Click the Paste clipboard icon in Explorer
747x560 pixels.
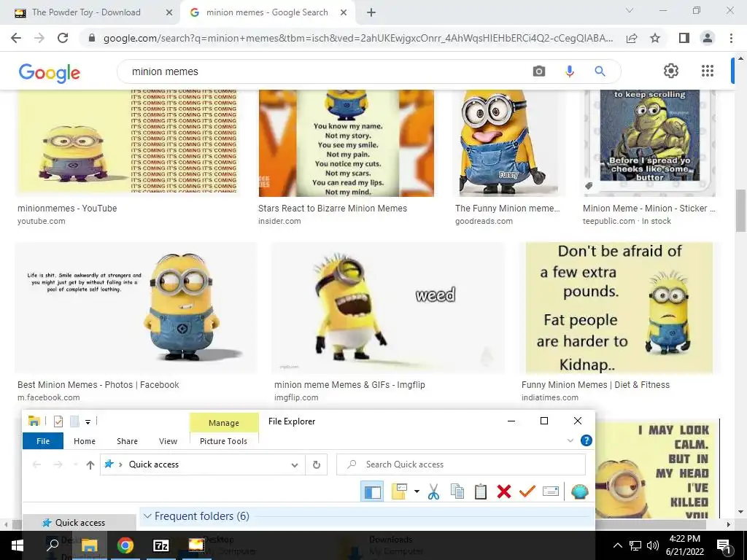(x=481, y=491)
